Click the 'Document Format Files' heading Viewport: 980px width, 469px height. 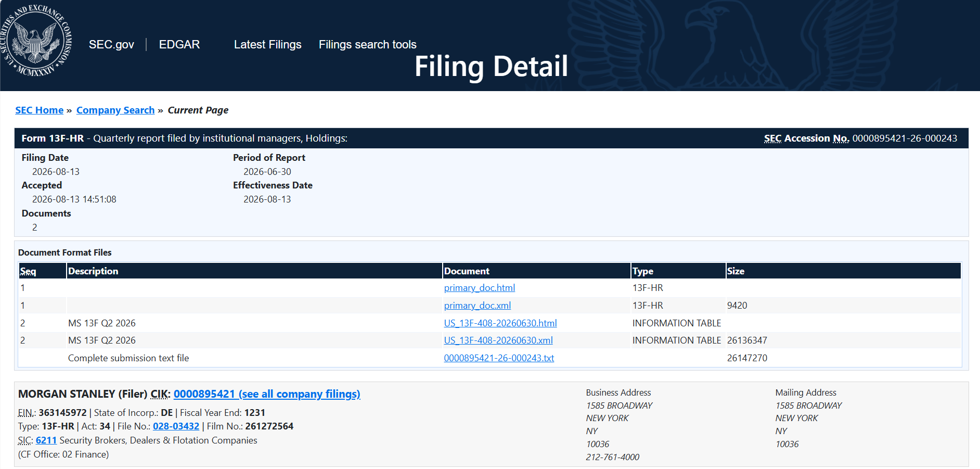65,252
